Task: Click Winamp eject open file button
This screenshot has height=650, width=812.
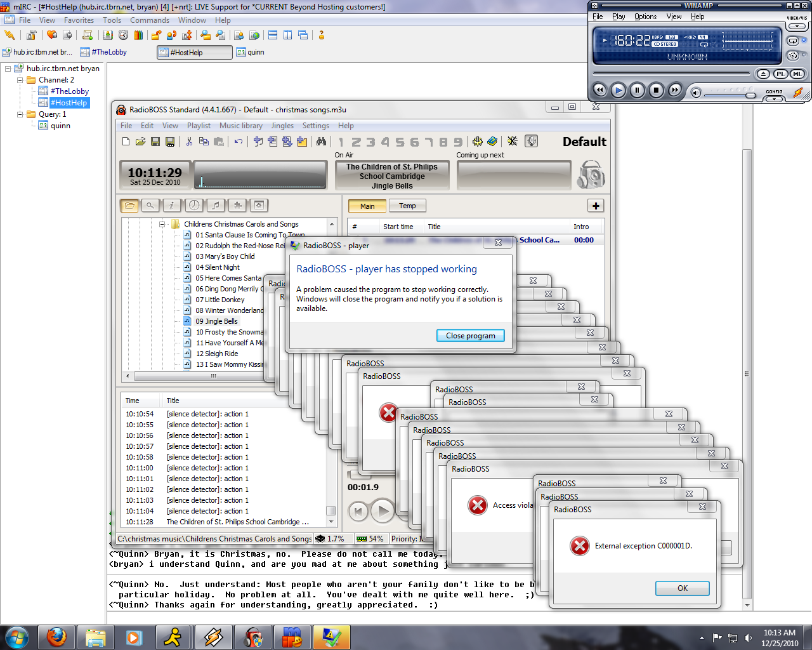Action: point(764,74)
